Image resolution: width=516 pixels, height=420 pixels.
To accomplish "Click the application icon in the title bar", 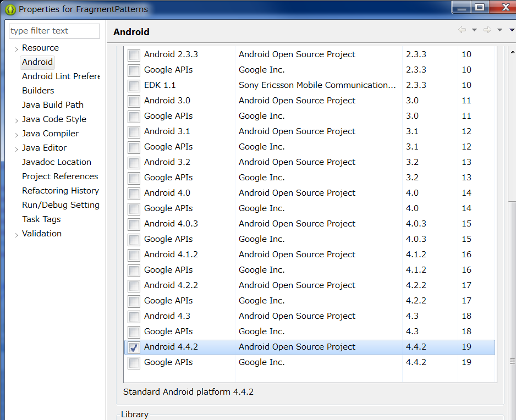I will pos(9,8).
